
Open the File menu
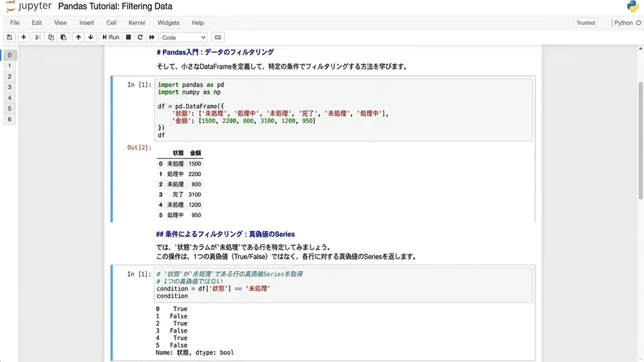15,23
